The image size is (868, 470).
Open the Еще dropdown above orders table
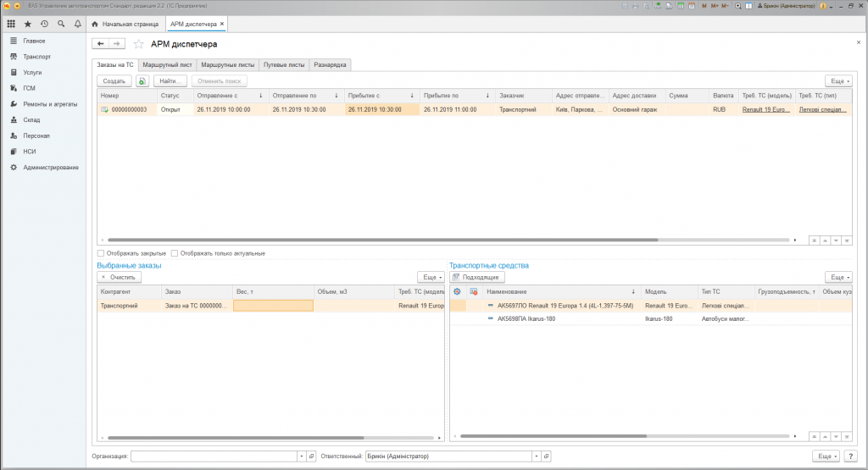pos(838,80)
